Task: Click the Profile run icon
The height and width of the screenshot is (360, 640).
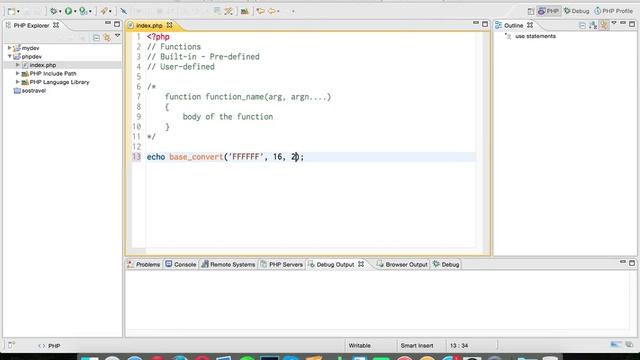Action: [83, 11]
